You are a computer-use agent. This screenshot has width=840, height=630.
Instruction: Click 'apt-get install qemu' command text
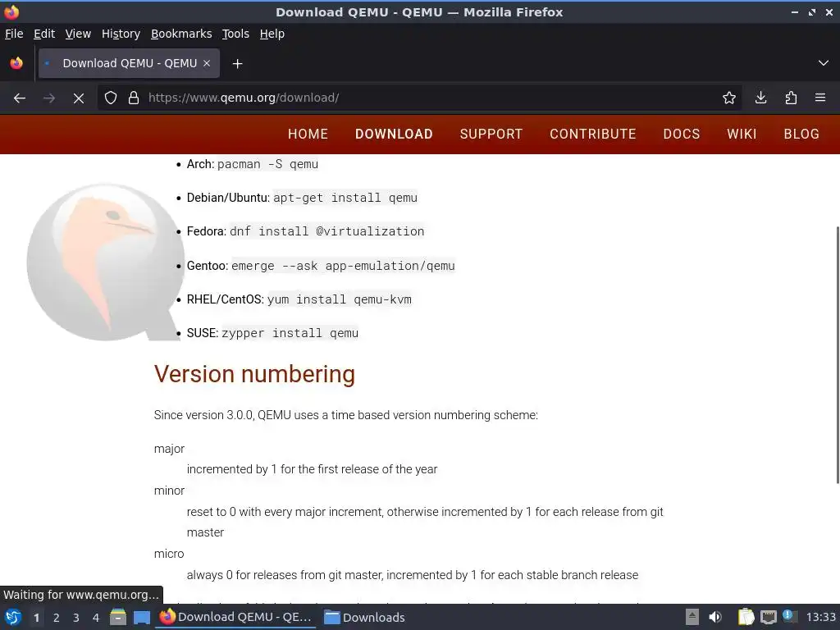pos(345,198)
